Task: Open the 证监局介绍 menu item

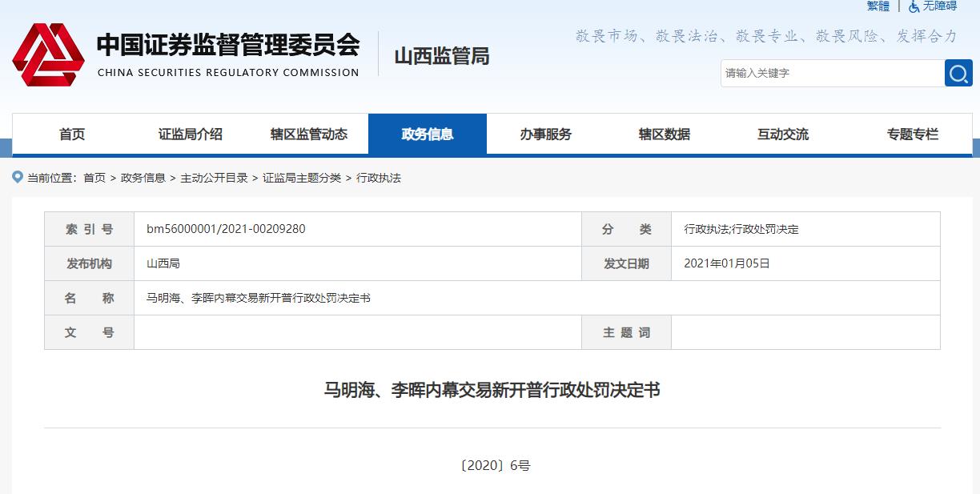Action: 192,134
